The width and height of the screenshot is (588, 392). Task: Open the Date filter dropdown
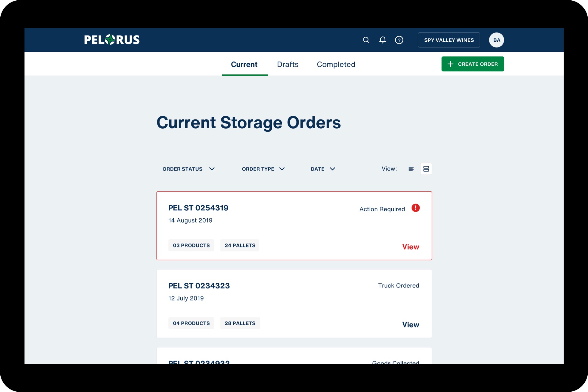(323, 169)
